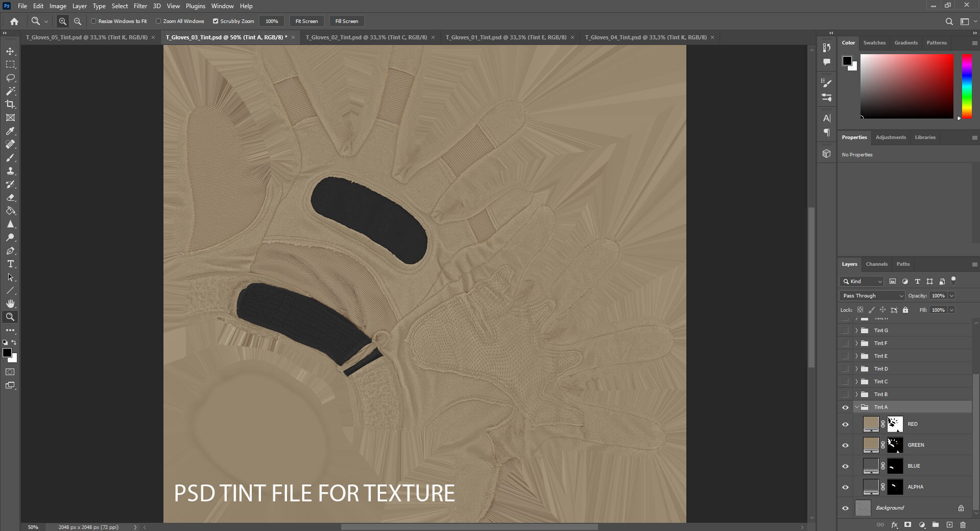Expand the Tint B group
Image resolution: width=980 pixels, height=531 pixels.
click(x=856, y=395)
